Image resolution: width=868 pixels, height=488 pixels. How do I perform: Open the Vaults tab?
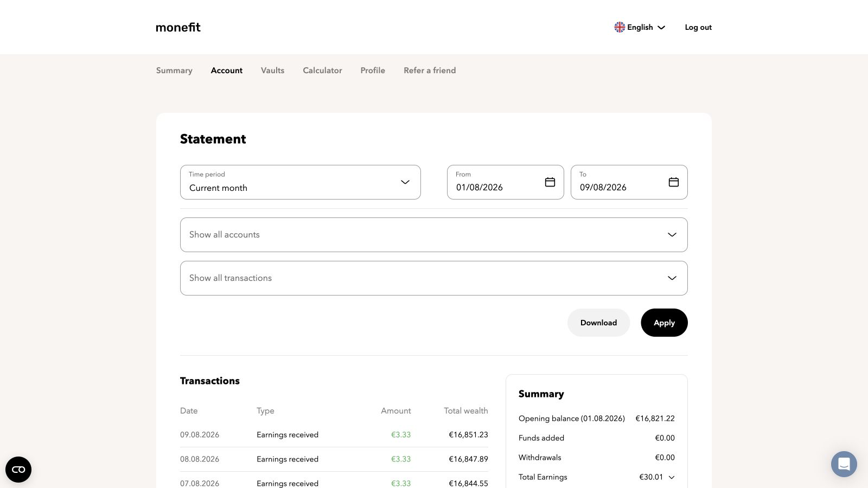pyautogui.click(x=272, y=70)
